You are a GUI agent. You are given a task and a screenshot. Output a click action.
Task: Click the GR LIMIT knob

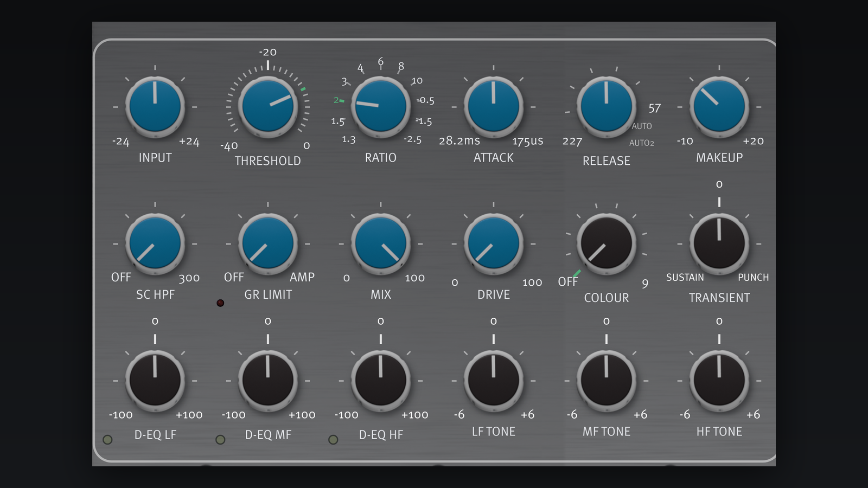tap(268, 243)
